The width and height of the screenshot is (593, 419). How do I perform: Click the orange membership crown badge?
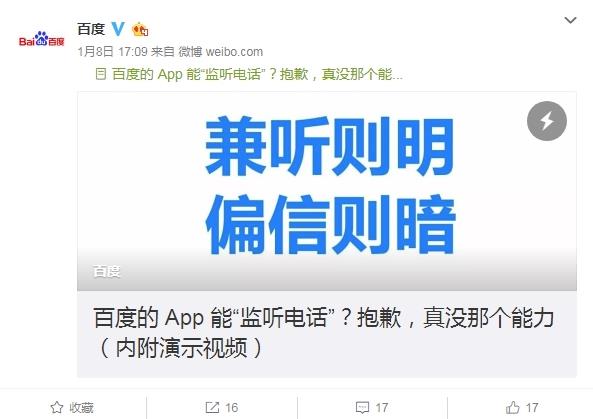tap(140, 29)
